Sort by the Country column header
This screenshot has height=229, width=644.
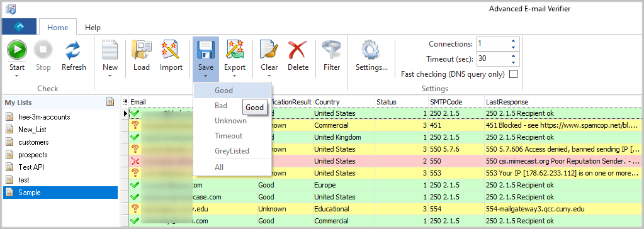[344, 102]
